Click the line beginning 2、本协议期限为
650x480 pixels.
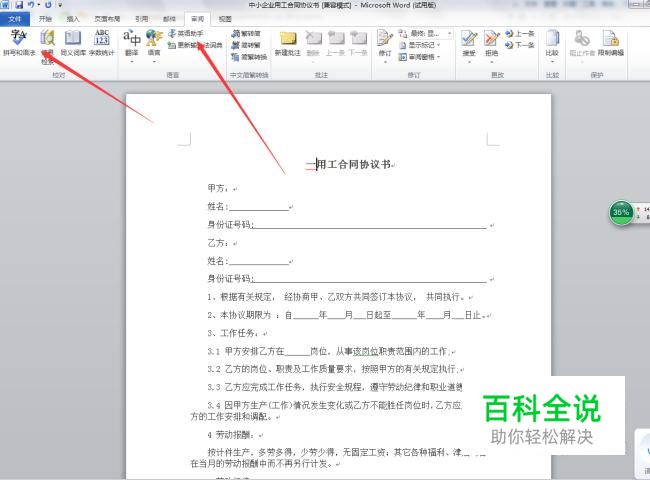click(349, 315)
